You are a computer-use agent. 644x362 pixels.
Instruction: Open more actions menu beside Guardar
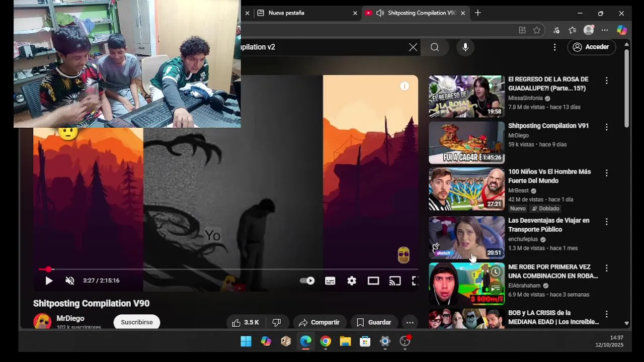pyautogui.click(x=410, y=322)
